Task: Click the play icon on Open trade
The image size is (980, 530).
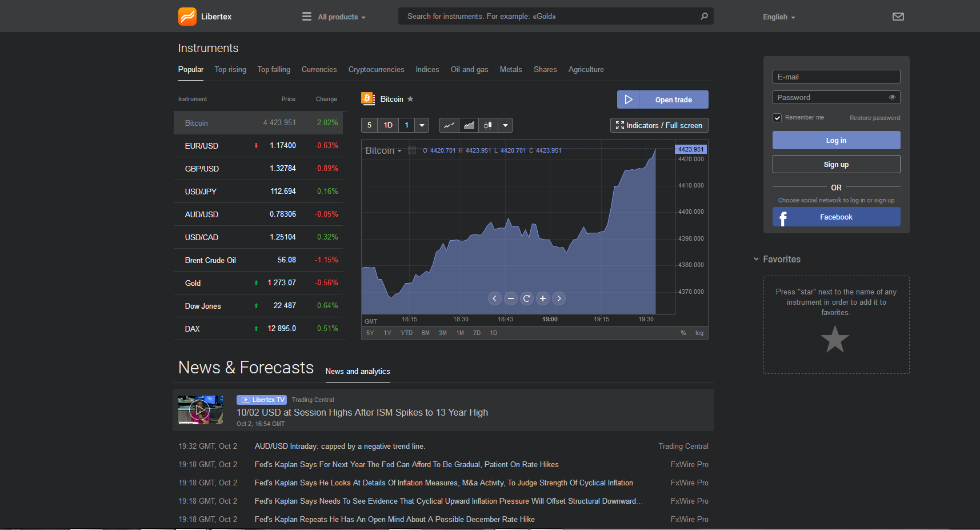Action: (628, 99)
